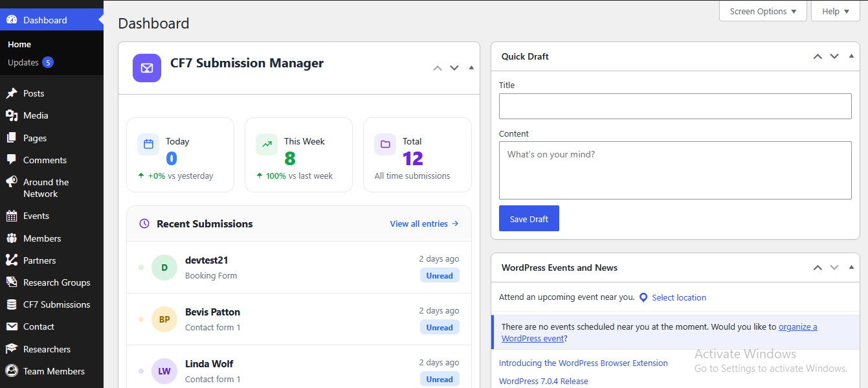This screenshot has width=868, height=388.
Task: Click the Team Members person icon
Action: tap(12, 371)
